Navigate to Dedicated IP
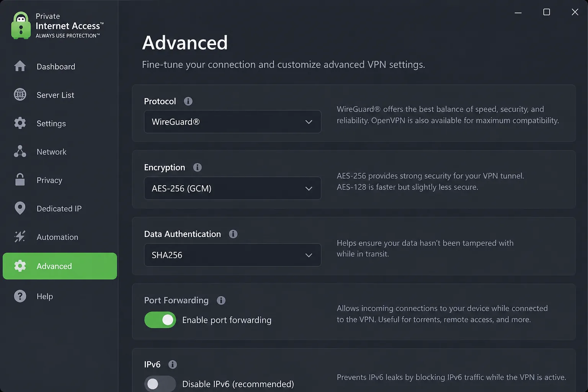The height and width of the screenshot is (392, 588). pyautogui.click(x=60, y=209)
